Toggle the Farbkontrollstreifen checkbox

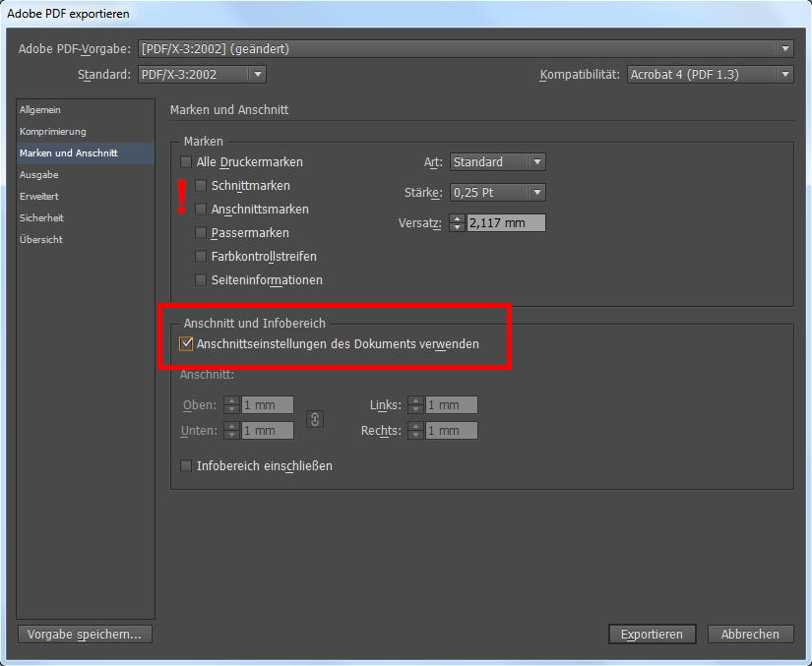click(202, 257)
